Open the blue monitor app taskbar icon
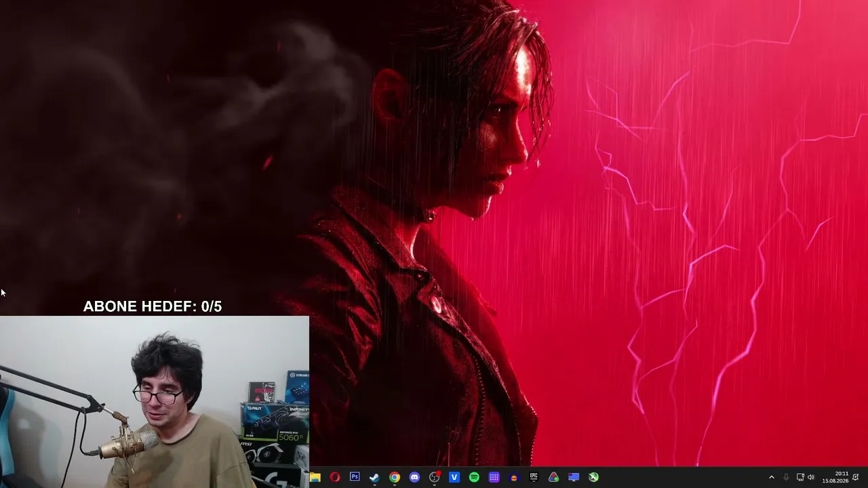The width and height of the screenshot is (868, 488). pyautogui.click(x=574, y=477)
